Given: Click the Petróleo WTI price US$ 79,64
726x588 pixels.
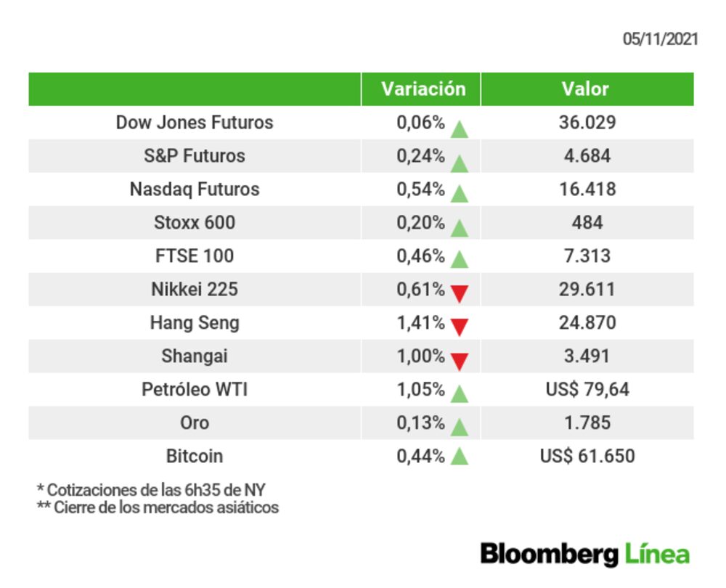Looking at the screenshot, I should tap(587, 390).
